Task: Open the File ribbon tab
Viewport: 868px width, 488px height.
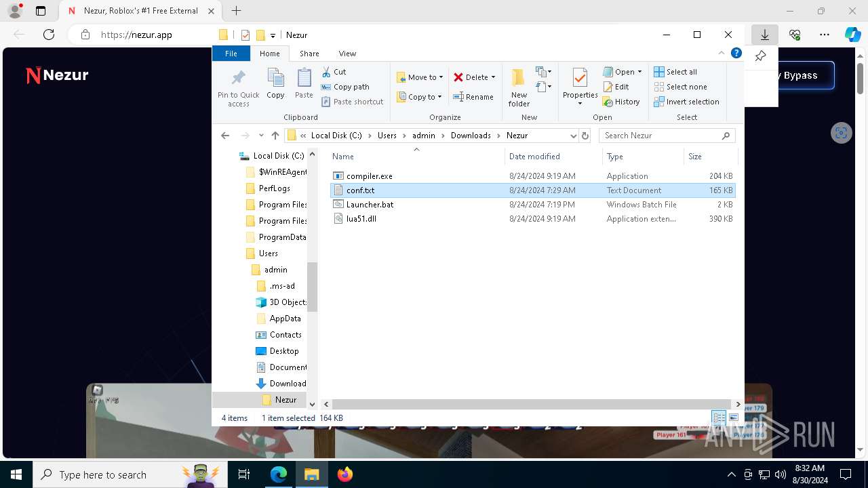Action: click(x=231, y=54)
